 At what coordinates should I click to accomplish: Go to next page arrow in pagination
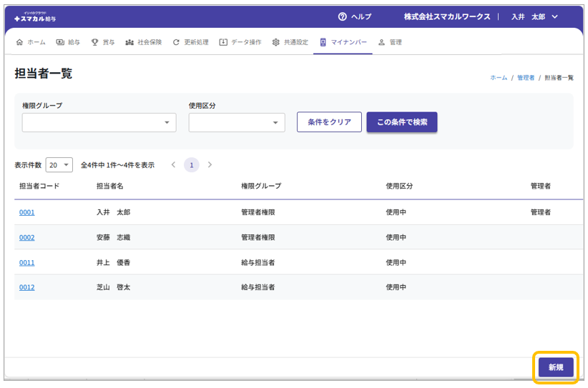click(210, 165)
